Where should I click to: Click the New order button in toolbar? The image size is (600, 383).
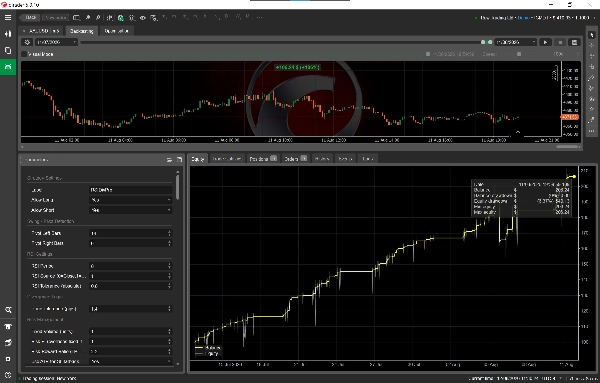(55, 18)
